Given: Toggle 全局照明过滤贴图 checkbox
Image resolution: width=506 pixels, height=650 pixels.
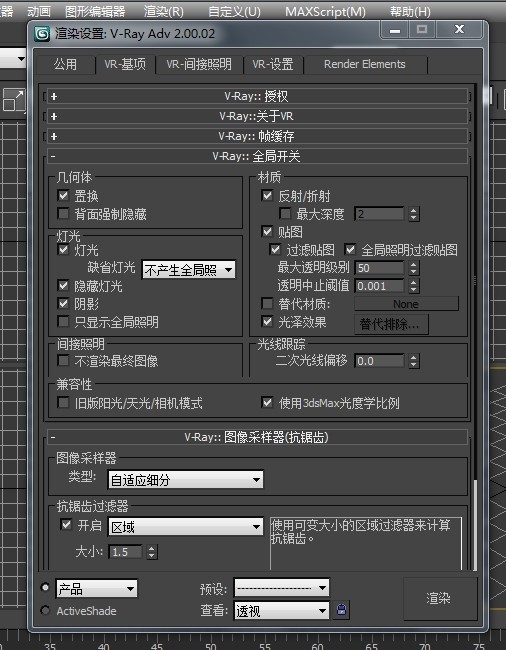Looking at the screenshot, I should 350,250.
